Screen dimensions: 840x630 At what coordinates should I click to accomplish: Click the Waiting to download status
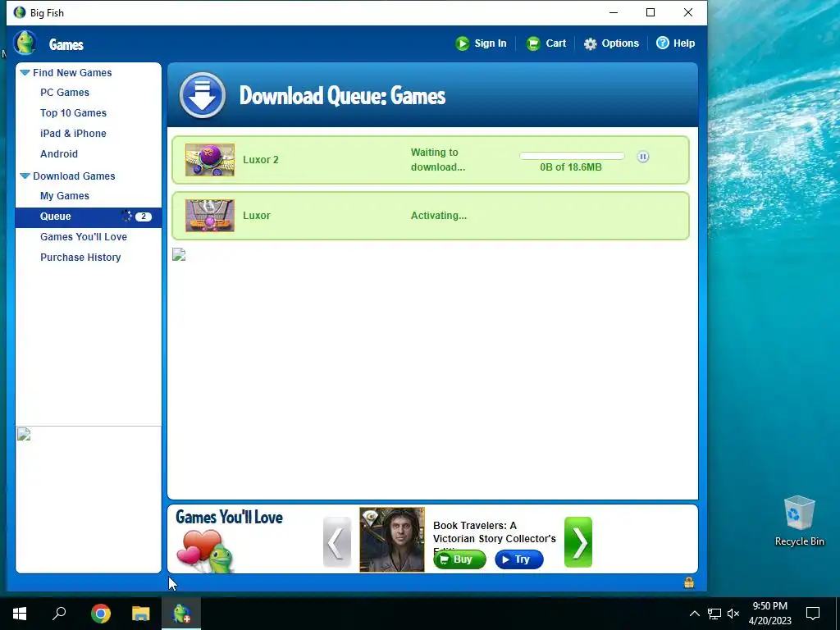438,160
